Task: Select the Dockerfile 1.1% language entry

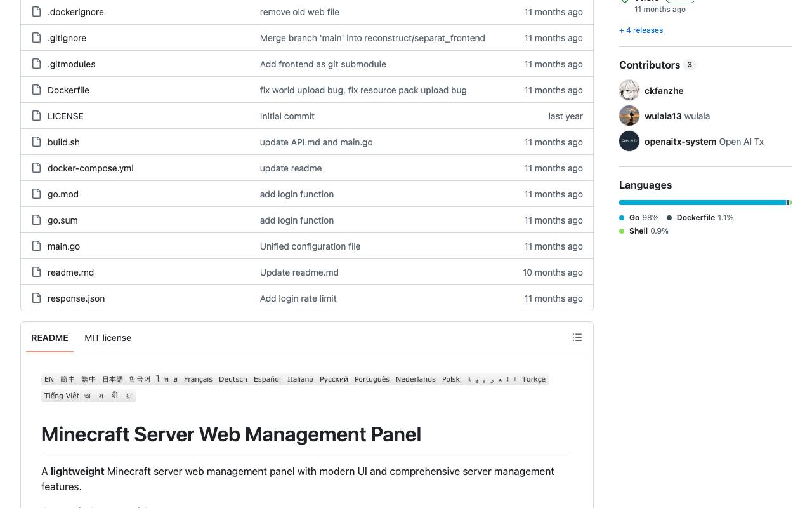Action: tap(700, 218)
